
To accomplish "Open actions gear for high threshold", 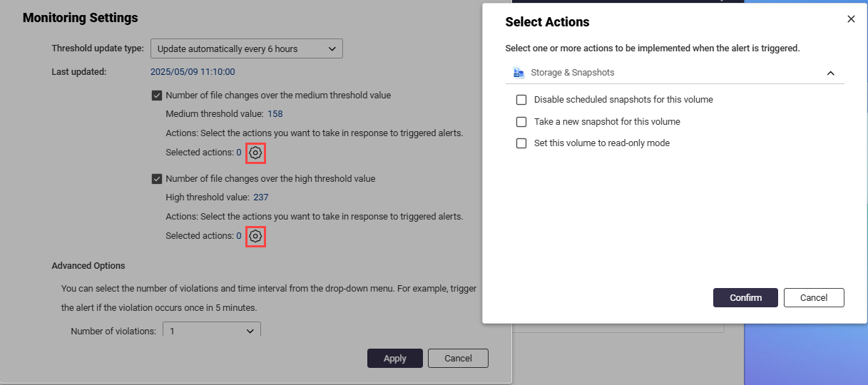I will [255, 236].
